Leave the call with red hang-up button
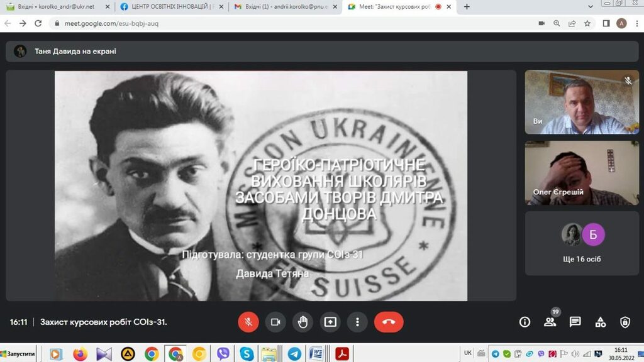The width and height of the screenshot is (644, 362). point(389,322)
